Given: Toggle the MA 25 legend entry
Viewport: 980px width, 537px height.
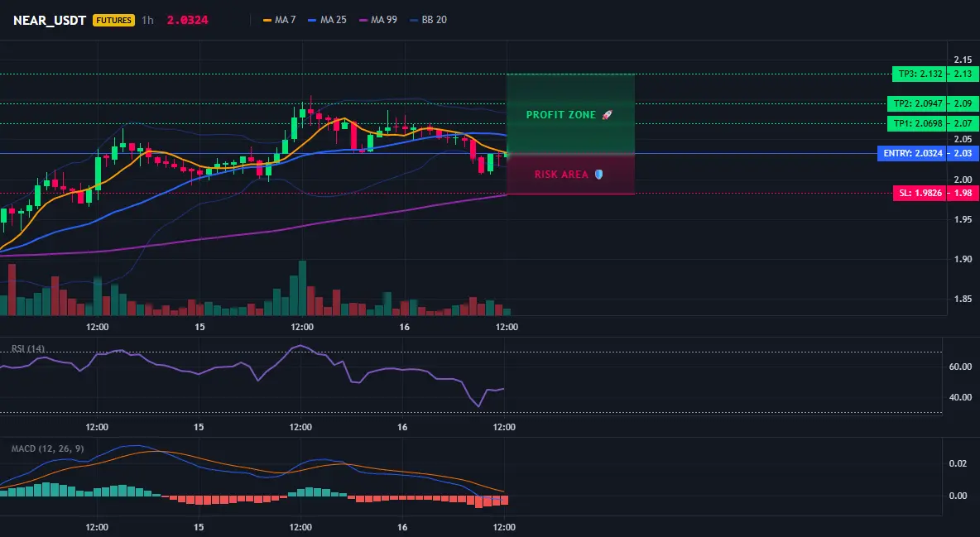Looking at the screenshot, I should click(327, 20).
